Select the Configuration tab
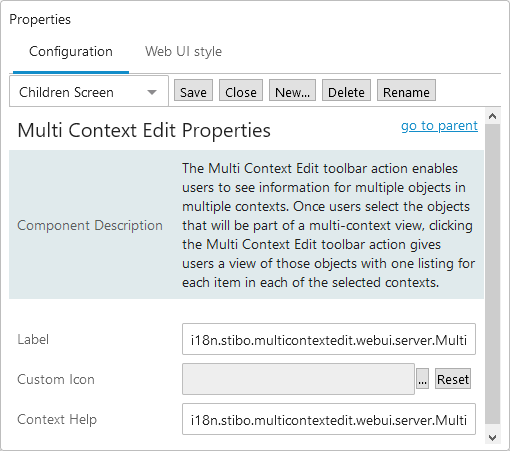Image resolution: width=510 pixels, height=451 pixels. pyautogui.click(x=71, y=52)
